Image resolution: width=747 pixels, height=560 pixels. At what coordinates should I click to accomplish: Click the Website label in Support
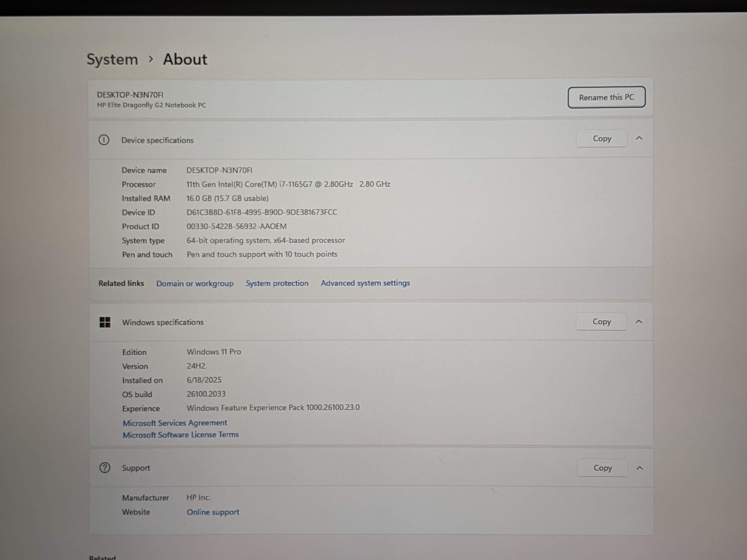point(136,512)
